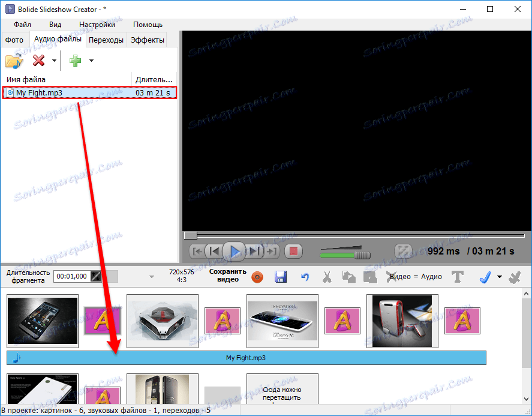Save project with the floppy disk icon

click(280, 277)
